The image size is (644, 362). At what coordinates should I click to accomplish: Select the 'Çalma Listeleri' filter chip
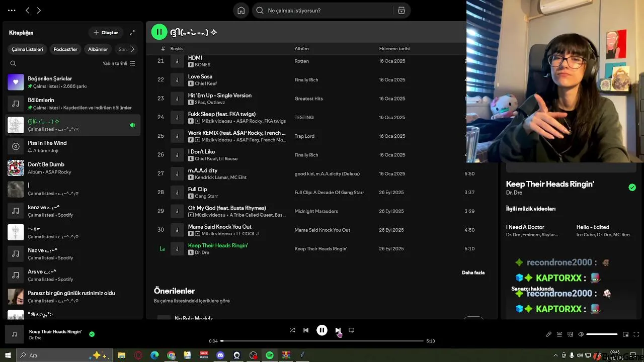coord(27,49)
